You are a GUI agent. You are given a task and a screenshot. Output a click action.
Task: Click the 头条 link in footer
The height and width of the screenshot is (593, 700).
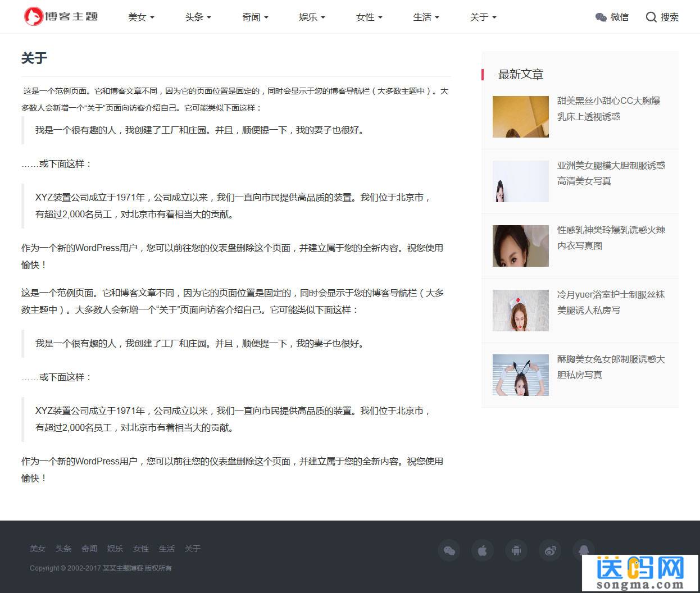tap(63, 549)
